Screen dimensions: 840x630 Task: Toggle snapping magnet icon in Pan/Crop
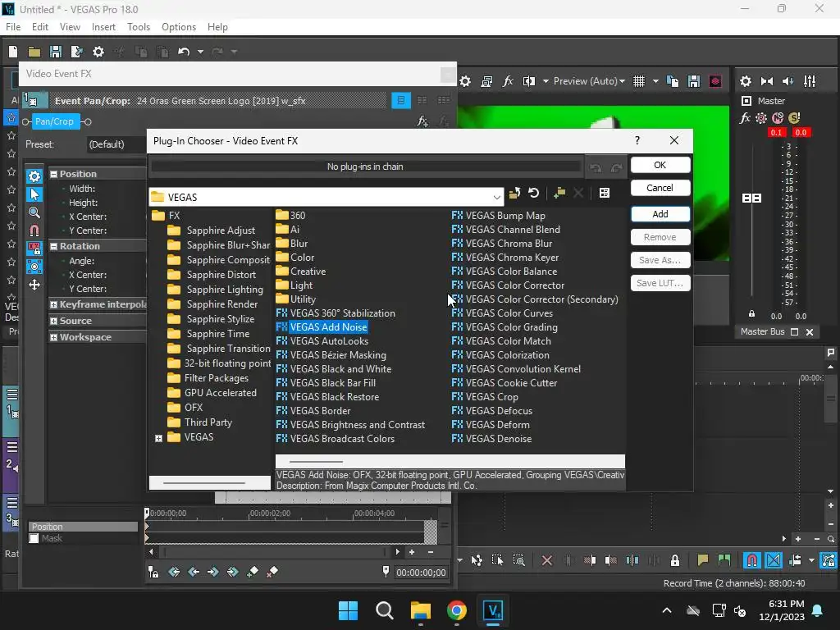click(34, 231)
